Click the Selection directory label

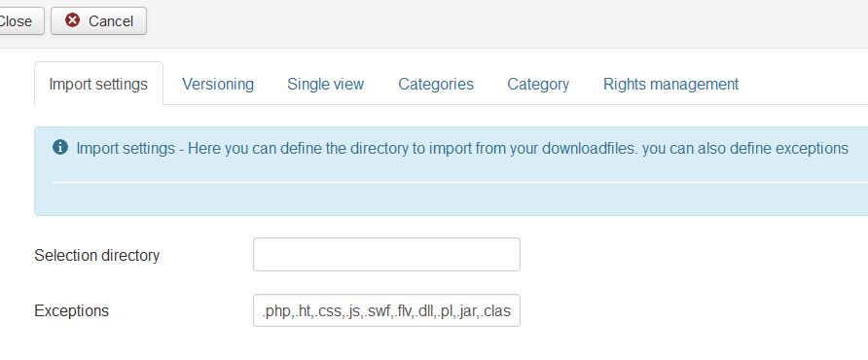tap(97, 255)
